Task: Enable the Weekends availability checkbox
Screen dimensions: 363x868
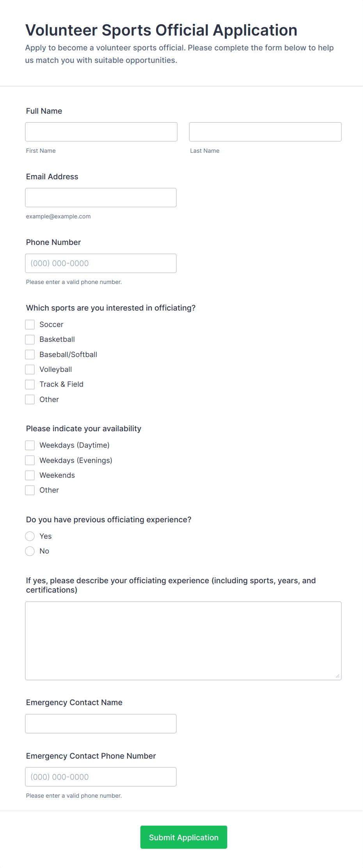Action: pyautogui.click(x=30, y=475)
